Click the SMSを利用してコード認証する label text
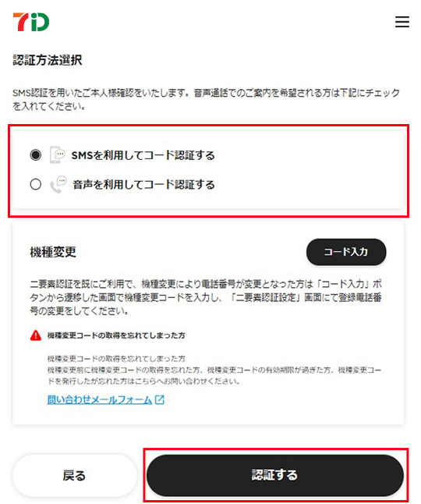Screen dimensions: 421x504 pyautogui.click(x=143, y=155)
